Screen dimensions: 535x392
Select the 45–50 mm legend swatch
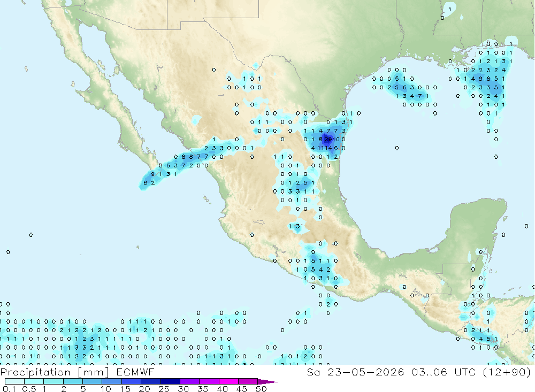click(248, 381)
